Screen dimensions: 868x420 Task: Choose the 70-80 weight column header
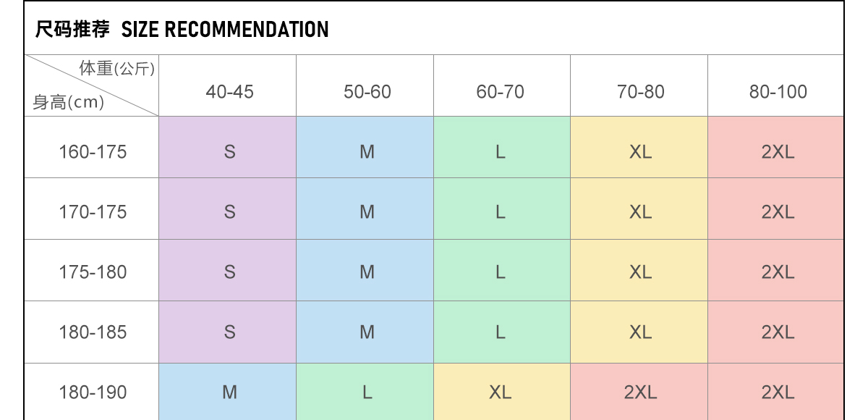640,92
